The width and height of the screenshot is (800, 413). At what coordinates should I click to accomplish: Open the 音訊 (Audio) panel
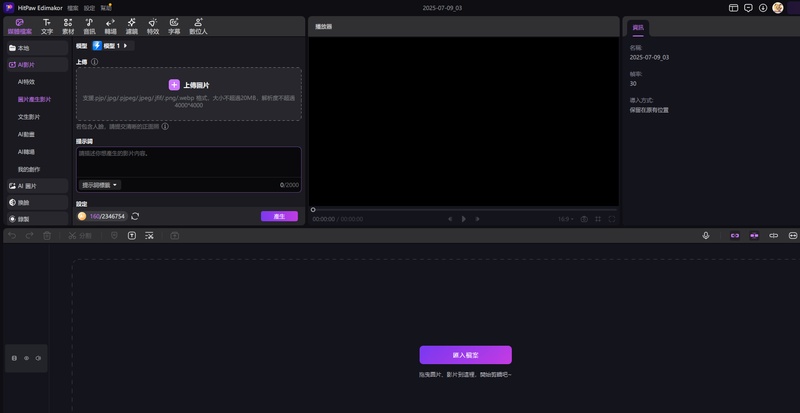90,26
